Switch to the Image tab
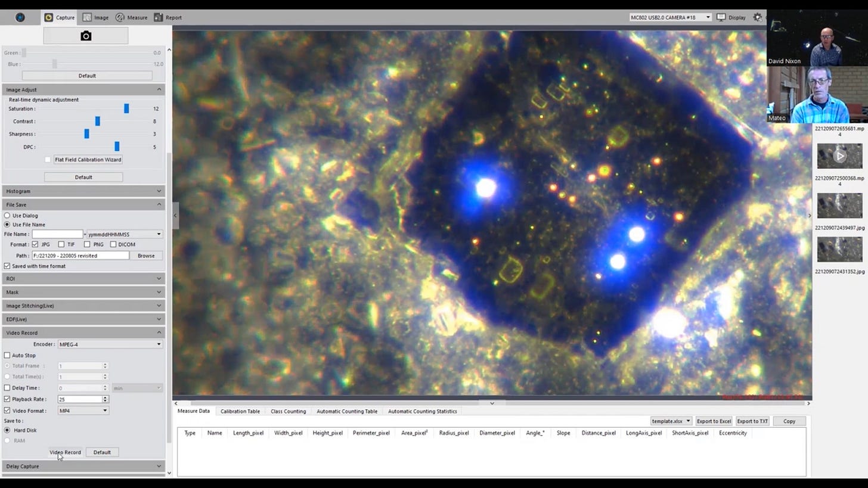This screenshot has width=868, height=488. 96,17
